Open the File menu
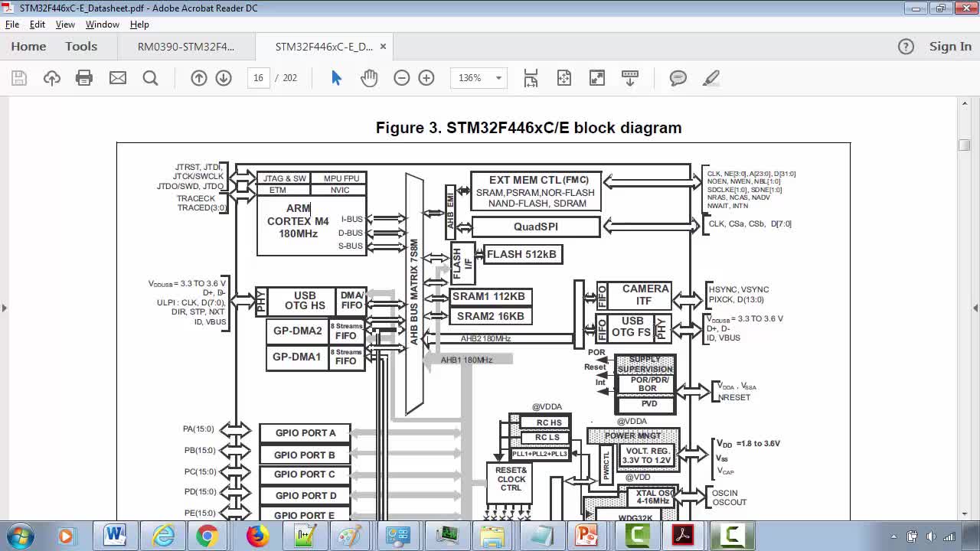The image size is (980, 551). click(x=12, y=24)
